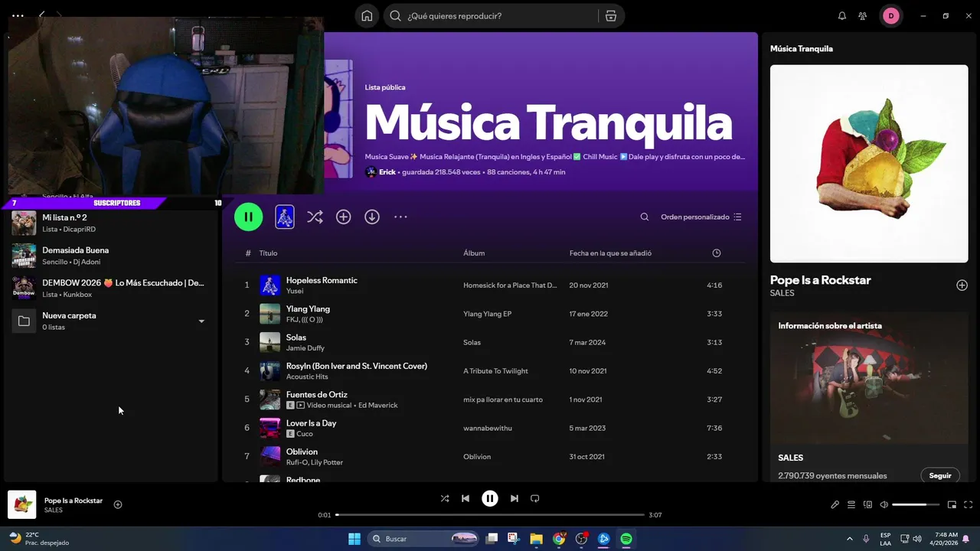Open the playback queue
This screenshot has height=551, width=980.
coord(851,504)
